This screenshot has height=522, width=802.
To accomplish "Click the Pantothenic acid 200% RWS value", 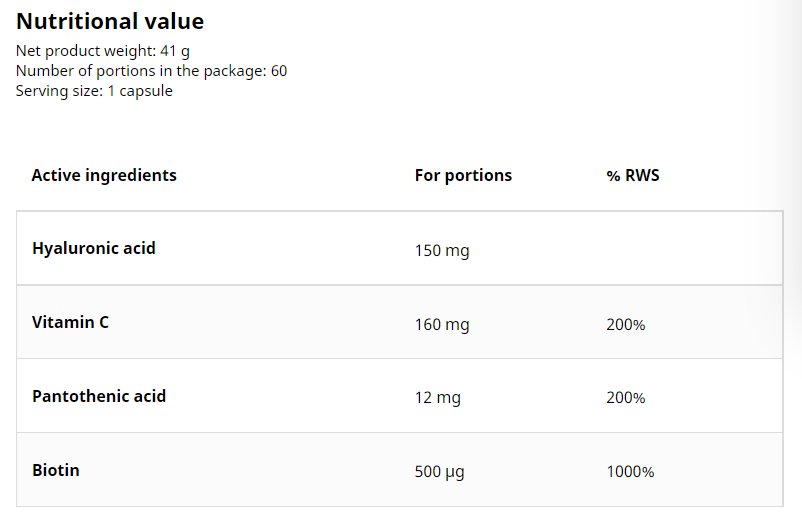I will pyautogui.click(x=626, y=398).
